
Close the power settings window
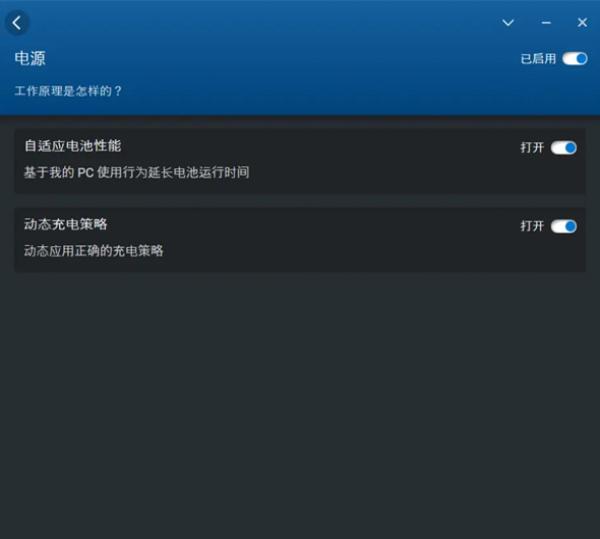pyautogui.click(x=582, y=23)
